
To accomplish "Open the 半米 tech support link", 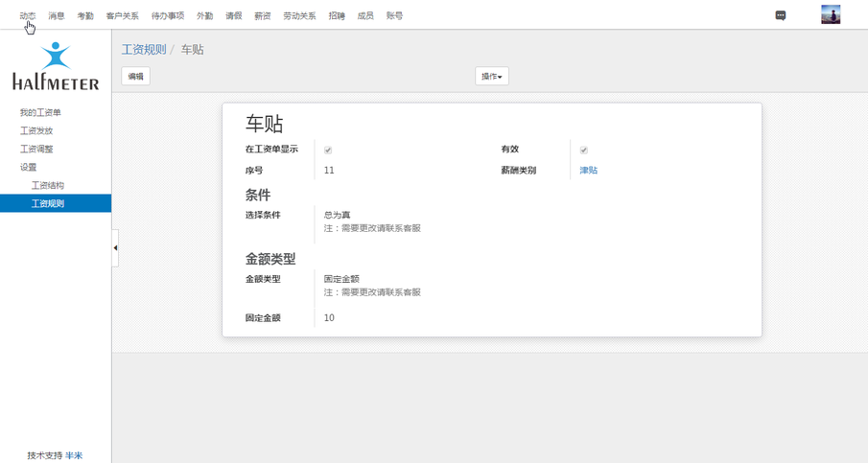I will coord(74,455).
